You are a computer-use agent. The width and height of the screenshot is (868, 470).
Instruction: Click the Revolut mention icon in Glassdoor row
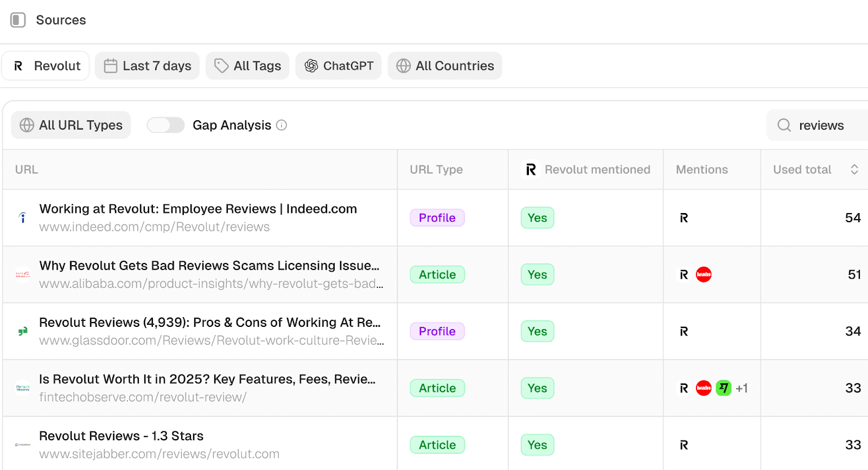684,331
